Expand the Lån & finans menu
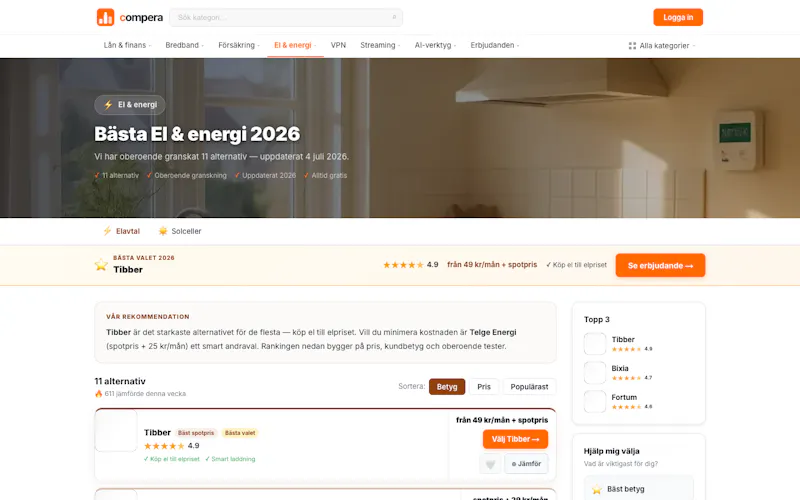The image size is (800, 500). click(128, 45)
